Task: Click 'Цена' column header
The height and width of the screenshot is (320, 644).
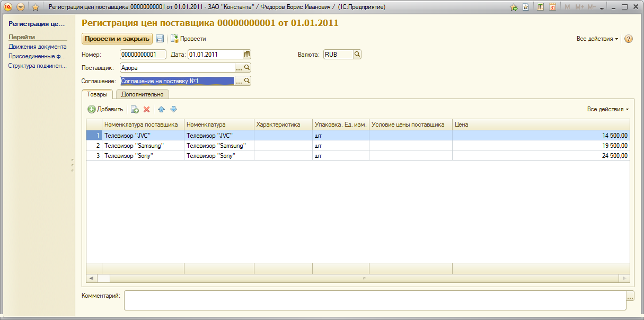Action: 541,125
